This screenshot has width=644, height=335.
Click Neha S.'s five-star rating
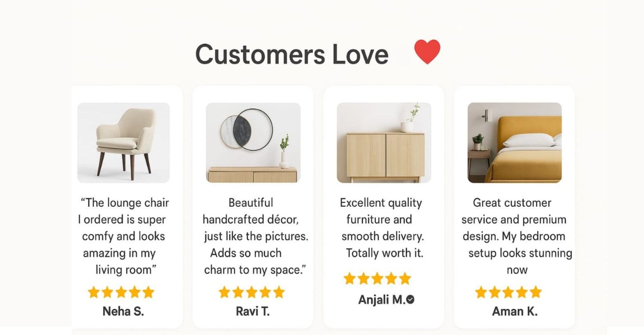(121, 293)
